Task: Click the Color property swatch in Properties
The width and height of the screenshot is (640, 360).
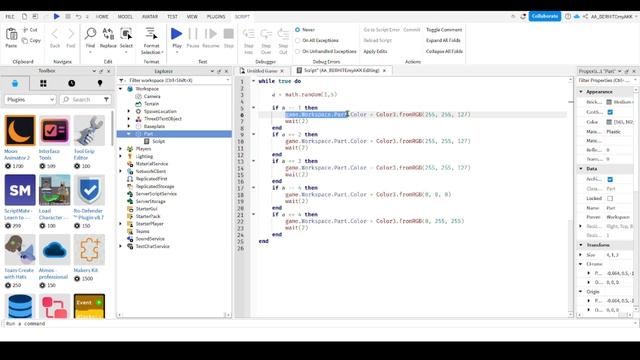Action: (609, 122)
